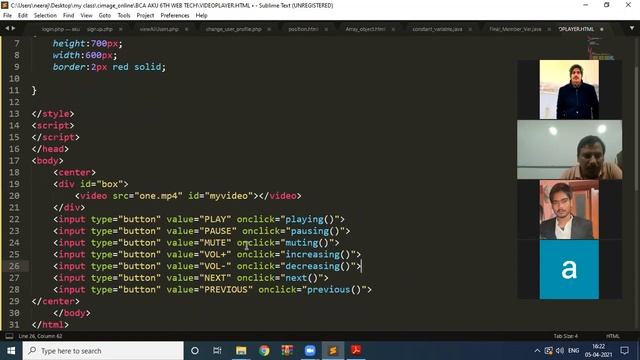640x360 pixels.
Task: Select the login.php tab
Action: click(61, 29)
